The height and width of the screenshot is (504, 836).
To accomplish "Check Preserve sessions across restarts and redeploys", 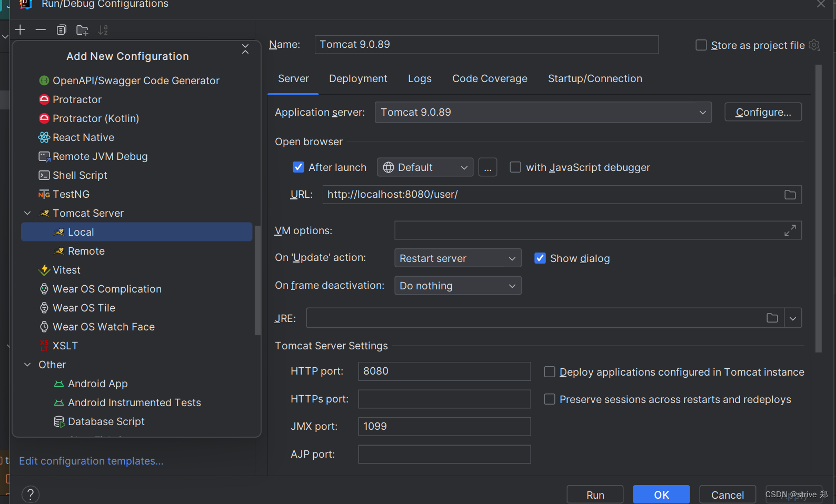I will [550, 399].
